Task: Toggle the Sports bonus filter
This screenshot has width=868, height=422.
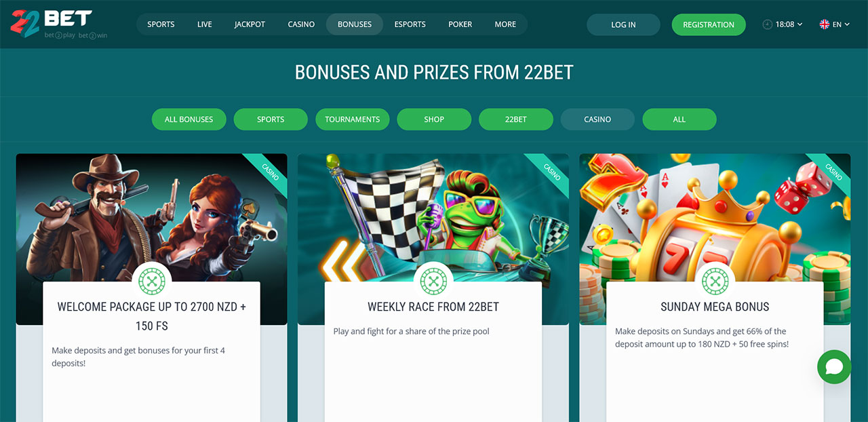Action: point(271,119)
